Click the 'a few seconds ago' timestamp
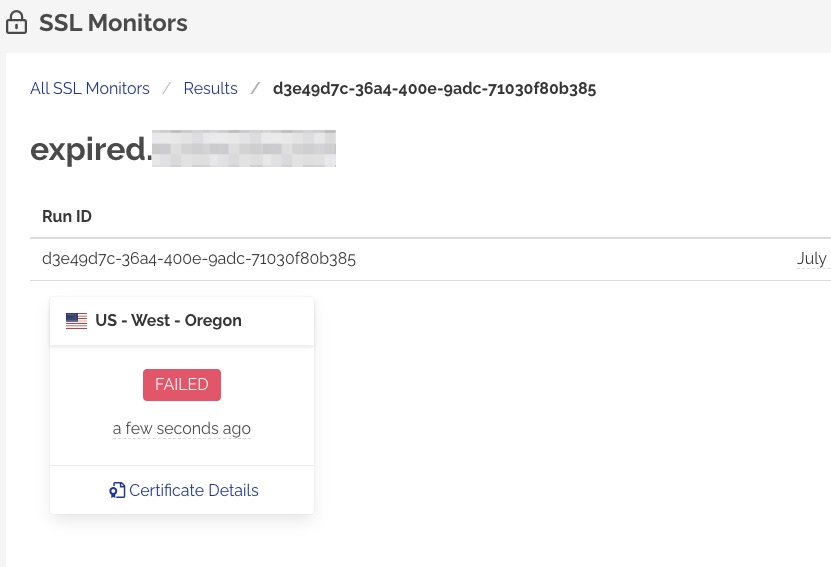The height and width of the screenshot is (567, 831). click(182, 429)
